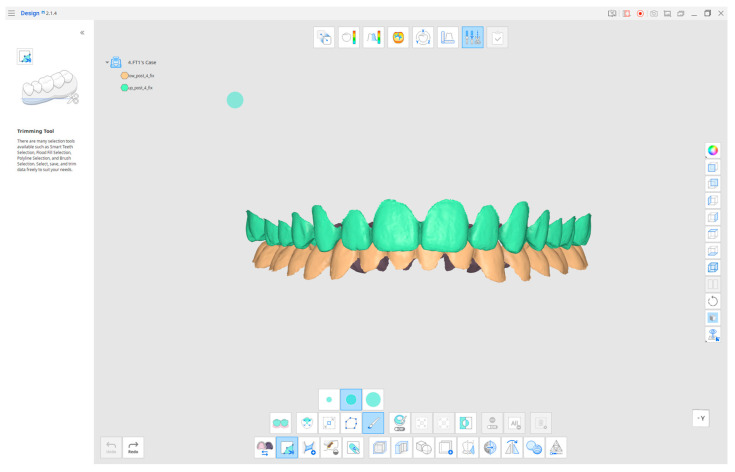Click the Invert Selection icon

tap(465, 424)
